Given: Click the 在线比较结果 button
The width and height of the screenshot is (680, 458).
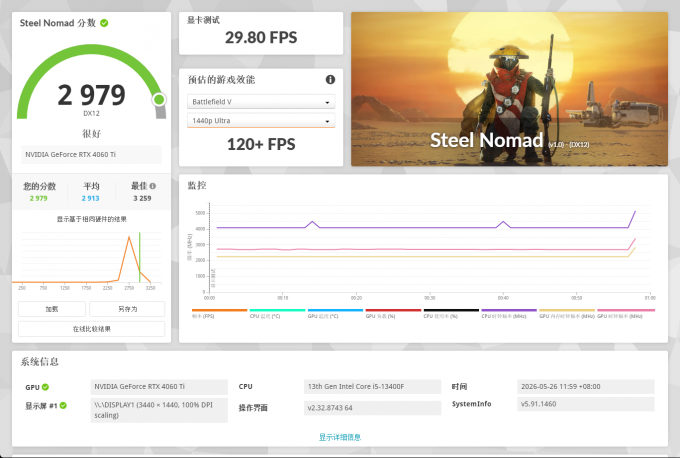Looking at the screenshot, I should click(x=92, y=329).
